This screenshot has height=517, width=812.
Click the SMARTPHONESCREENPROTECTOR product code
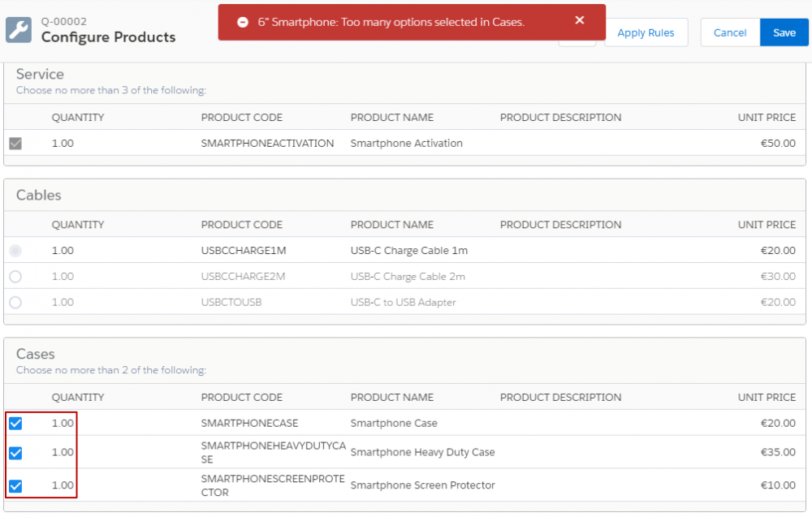pos(273,485)
